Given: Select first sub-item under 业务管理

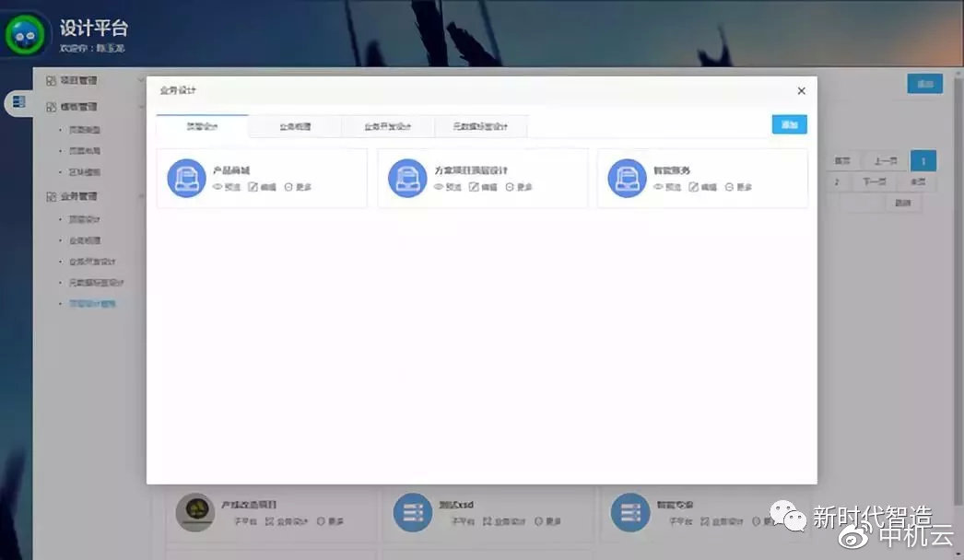Looking at the screenshot, I should [85, 219].
